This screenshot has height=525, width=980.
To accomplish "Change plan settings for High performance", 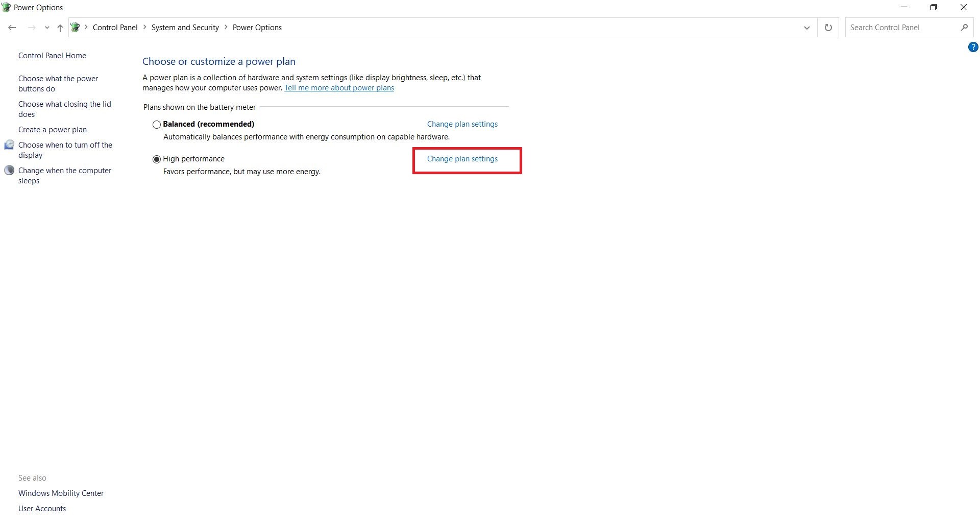I will click(x=462, y=159).
